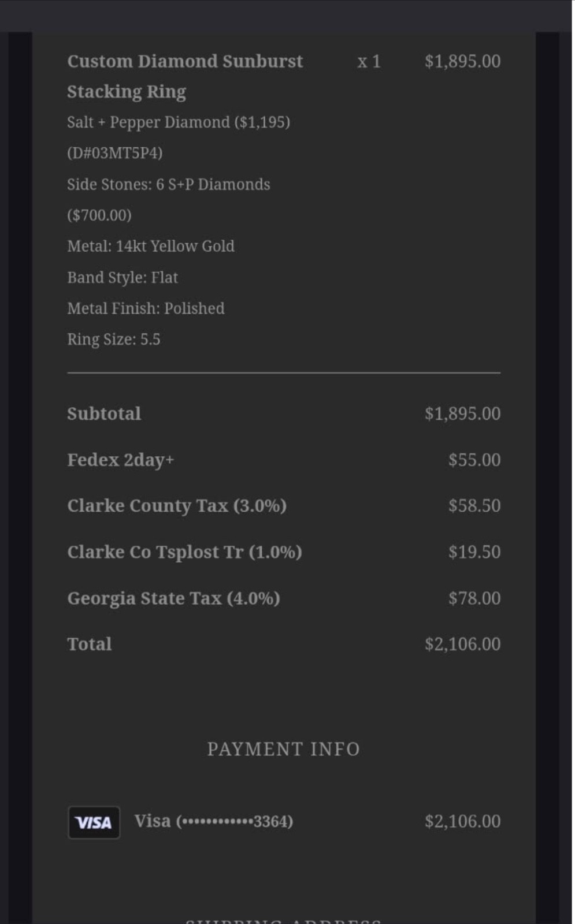Viewport: 575px width, 924px height.
Task: Click the Metal: 14kt Yellow Gold line
Action: click(150, 246)
